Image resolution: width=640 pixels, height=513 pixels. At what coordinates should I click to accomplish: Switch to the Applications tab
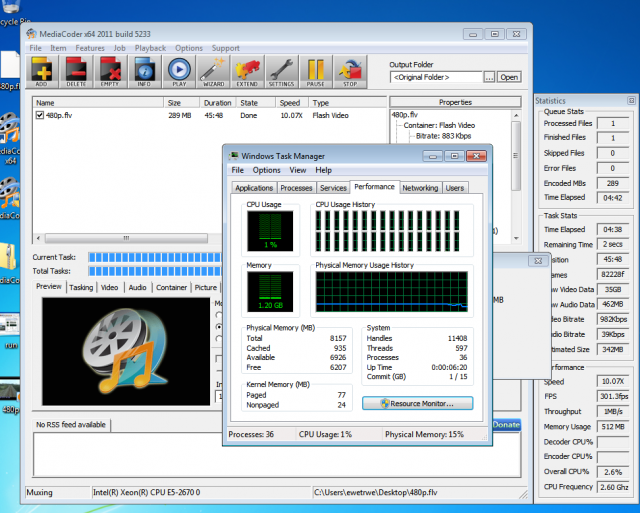pos(254,188)
